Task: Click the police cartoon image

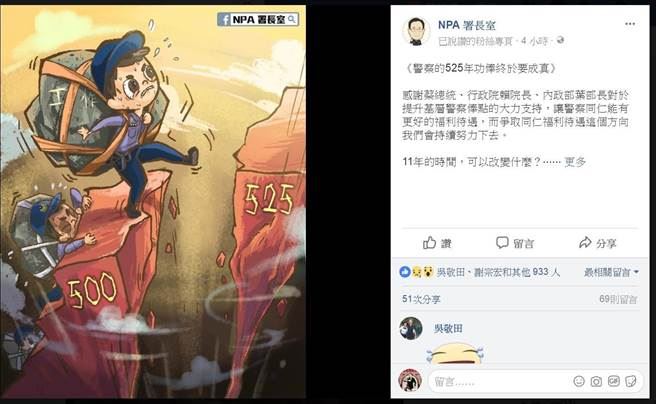Action: coord(153,202)
